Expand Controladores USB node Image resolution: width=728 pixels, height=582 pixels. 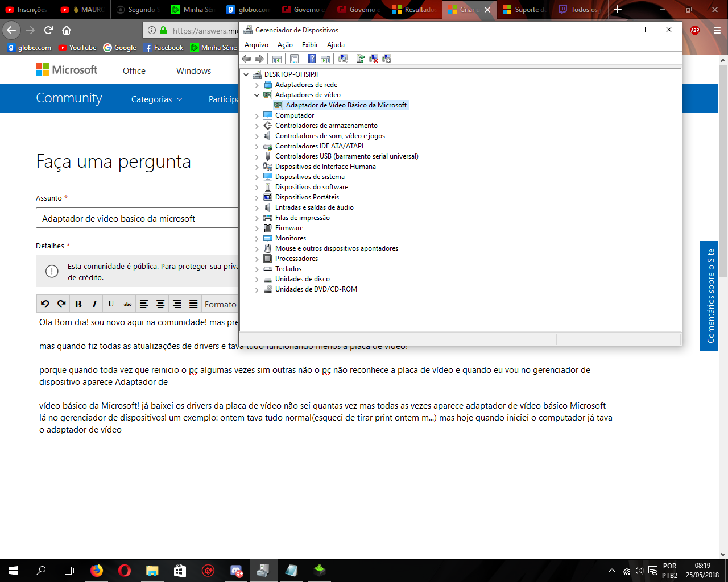pos(257,156)
